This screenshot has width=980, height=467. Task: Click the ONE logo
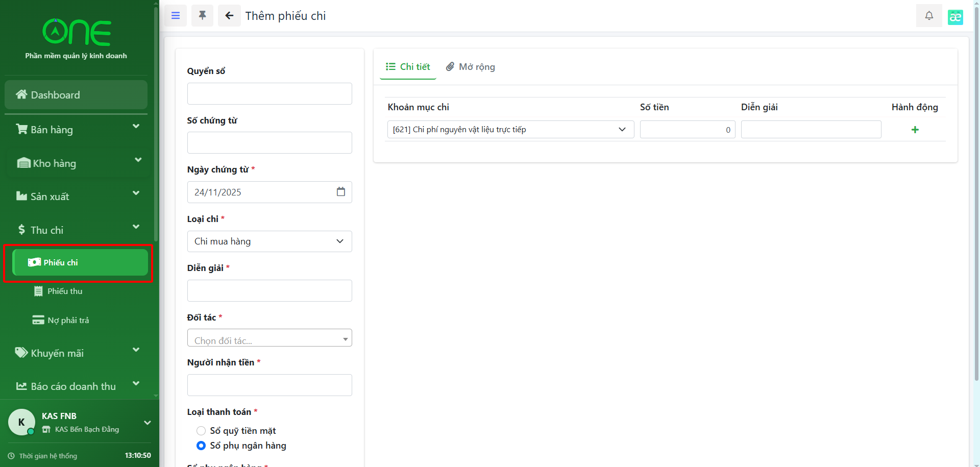coord(77,33)
